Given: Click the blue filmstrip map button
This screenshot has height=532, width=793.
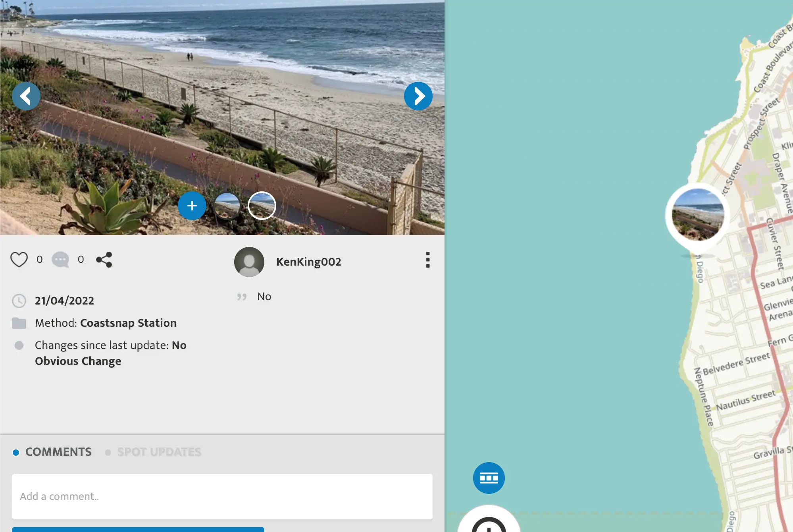Looking at the screenshot, I should 489,478.
